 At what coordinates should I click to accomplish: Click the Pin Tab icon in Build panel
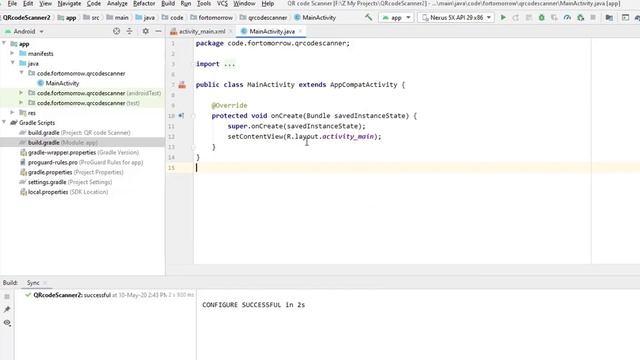point(7,309)
